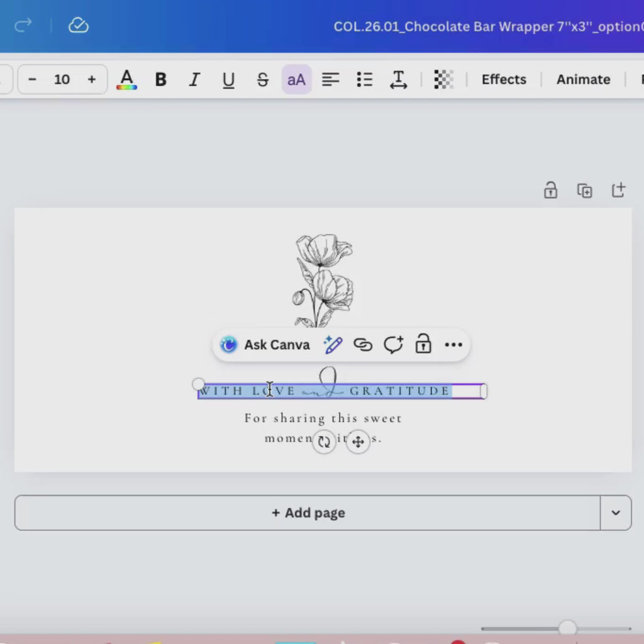Increase font size with plus button

pyautogui.click(x=92, y=79)
